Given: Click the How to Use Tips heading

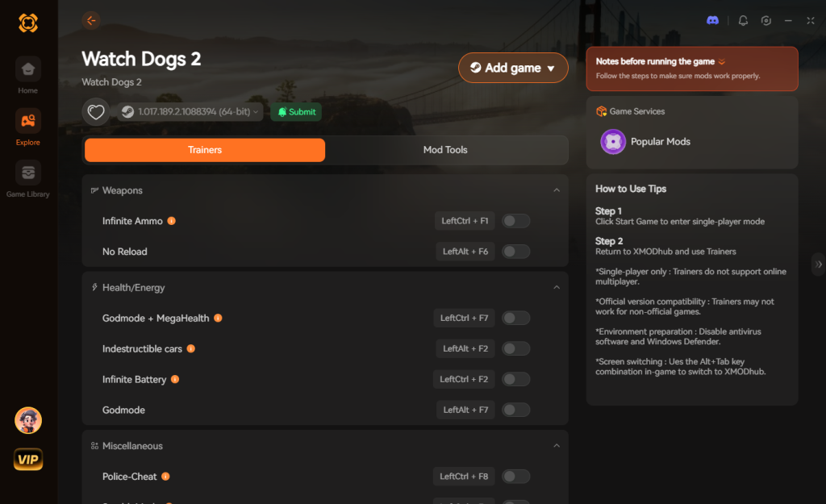Looking at the screenshot, I should [x=631, y=189].
